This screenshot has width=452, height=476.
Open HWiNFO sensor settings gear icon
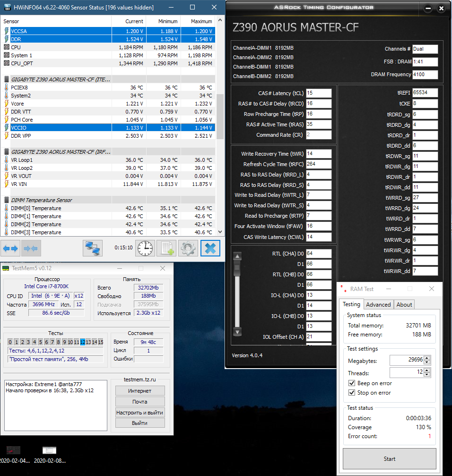(x=188, y=248)
